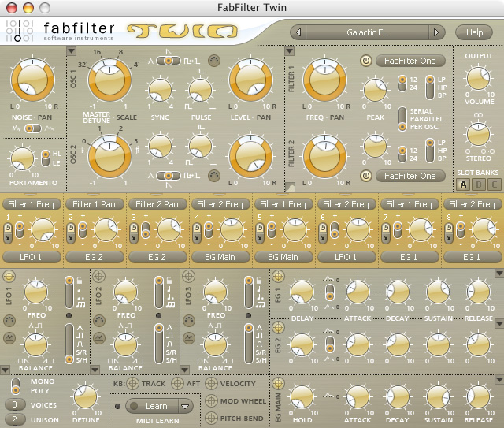Switch Serial/Parallel/Per Osc routing selector
Image resolution: width=504 pixels, height=428 pixels.
[x=402, y=119]
